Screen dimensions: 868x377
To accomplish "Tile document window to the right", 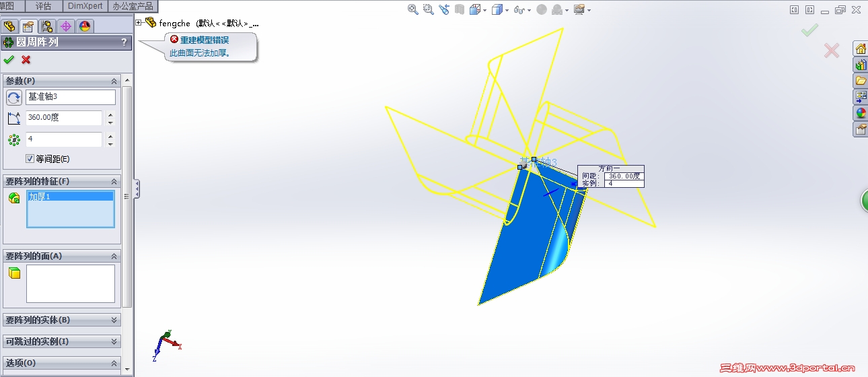I will pyautogui.click(x=809, y=10).
